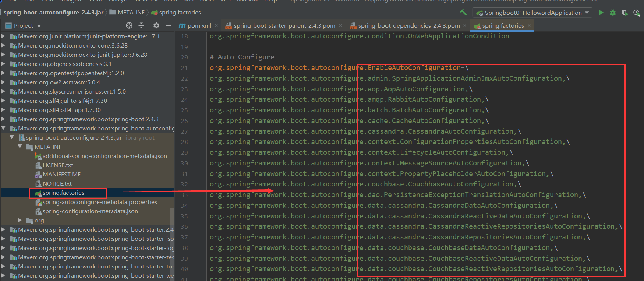Viewport: 644px width, 281px height.
Task: Run with coverage icon in toolbar
Action: click(624, 13)
